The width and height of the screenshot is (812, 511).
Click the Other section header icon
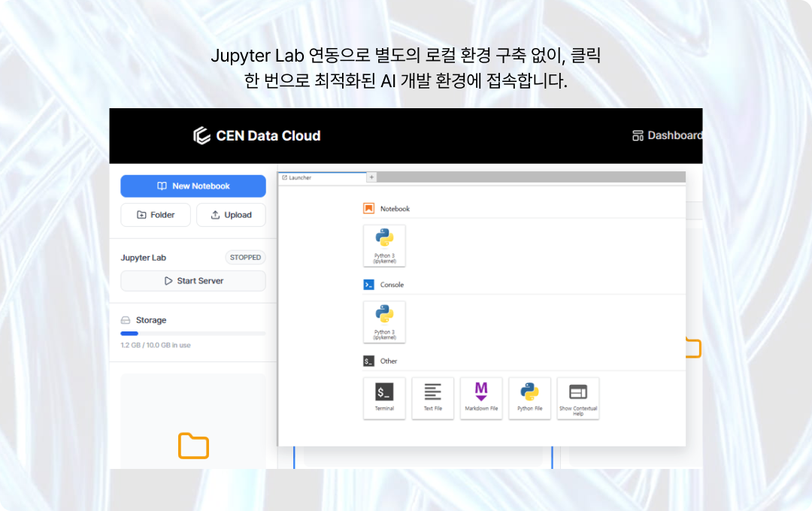(x=368, y=361)
